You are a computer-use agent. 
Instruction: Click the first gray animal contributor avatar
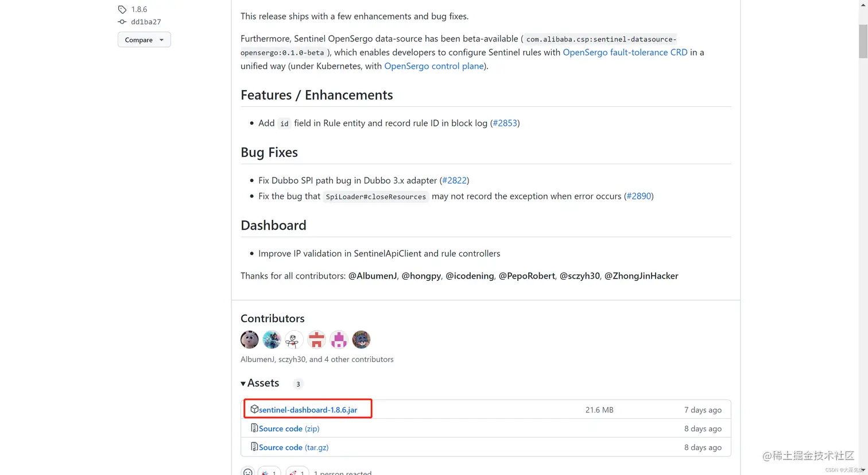[249, 339]
